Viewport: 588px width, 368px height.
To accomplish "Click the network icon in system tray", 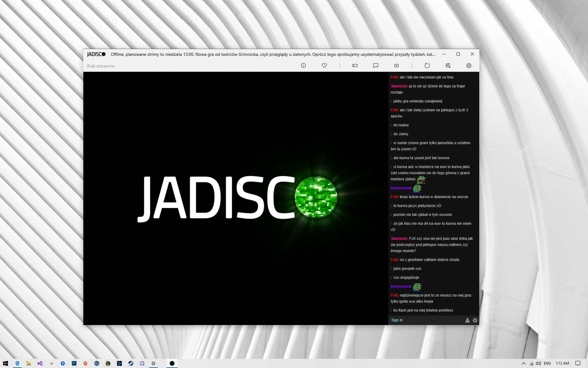I will (531, 363).
